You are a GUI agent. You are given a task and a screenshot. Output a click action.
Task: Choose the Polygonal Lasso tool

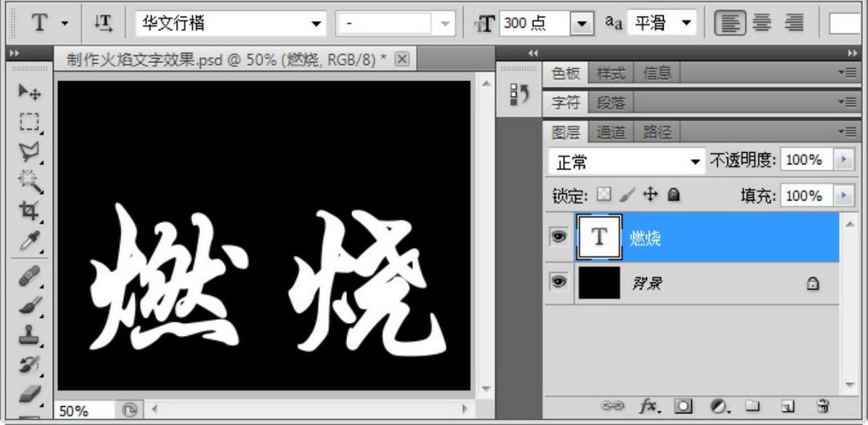[x=29, y=151]
